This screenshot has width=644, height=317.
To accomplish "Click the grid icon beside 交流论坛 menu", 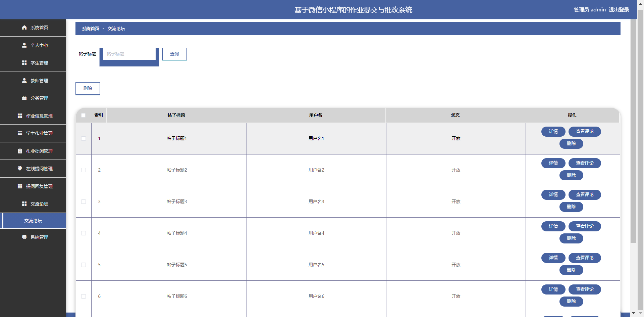I will (x=24, y=204).
